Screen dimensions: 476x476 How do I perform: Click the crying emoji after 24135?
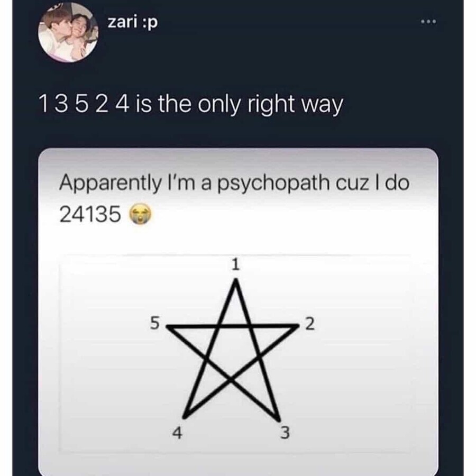click(140, 214)
